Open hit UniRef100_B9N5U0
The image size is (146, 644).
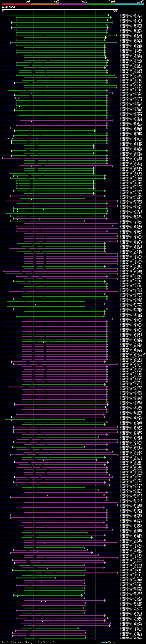(131, 30)
